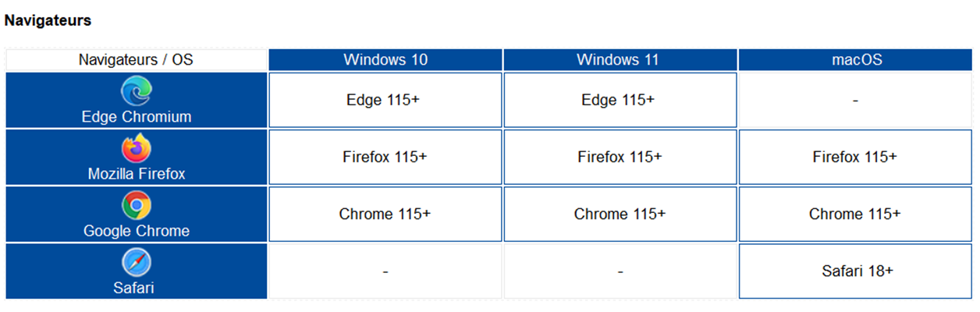Screen dimensions: 980x312
Task: Select Edge 115+ cell under Windows 10
Action: 385,100
